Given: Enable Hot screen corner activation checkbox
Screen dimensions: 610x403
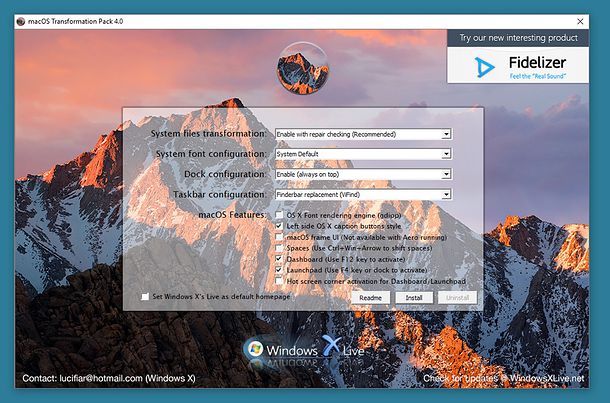Looking at the screenshot, I should pos(279,280).
